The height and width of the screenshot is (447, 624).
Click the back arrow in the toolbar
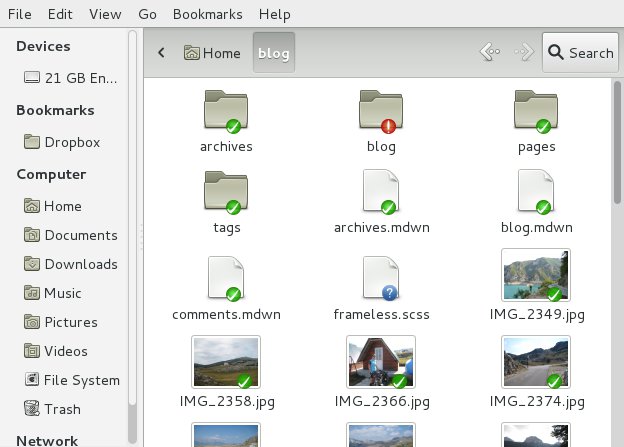point(161,53)
